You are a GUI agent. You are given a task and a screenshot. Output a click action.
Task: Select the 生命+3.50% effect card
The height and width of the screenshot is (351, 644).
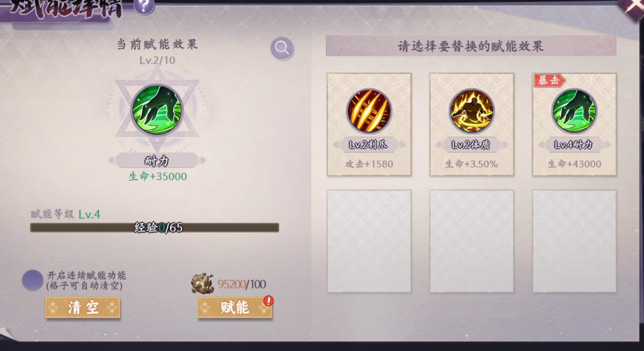(472, 124)
